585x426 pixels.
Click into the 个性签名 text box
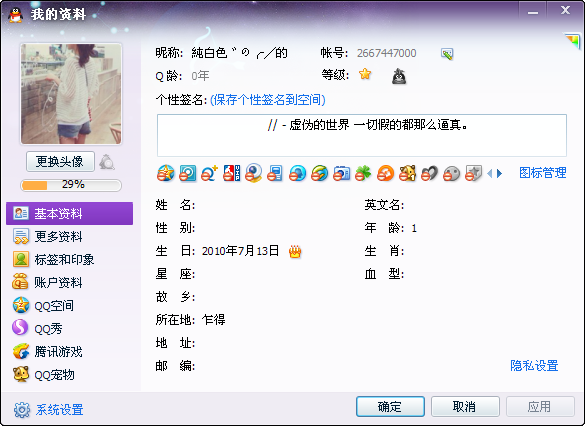pos(362,135)
